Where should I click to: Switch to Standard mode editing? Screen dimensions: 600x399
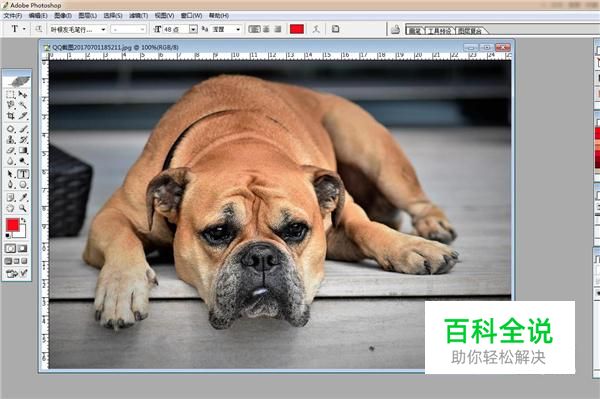[x=10, y=249]
